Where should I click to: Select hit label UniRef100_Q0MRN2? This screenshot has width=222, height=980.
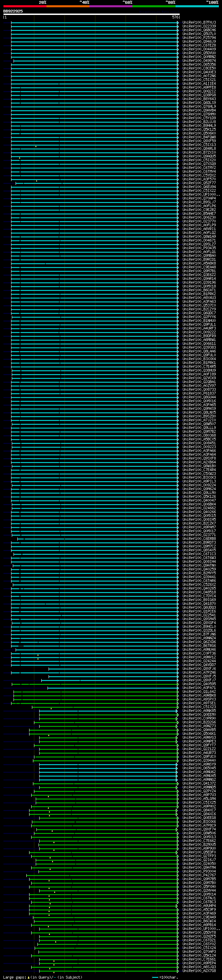coord(199,57)
